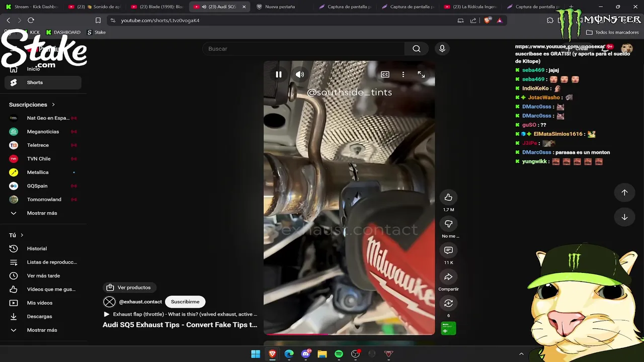Mute the video with the speaker icon
This screenshot has width=644, height=362.
300,74
